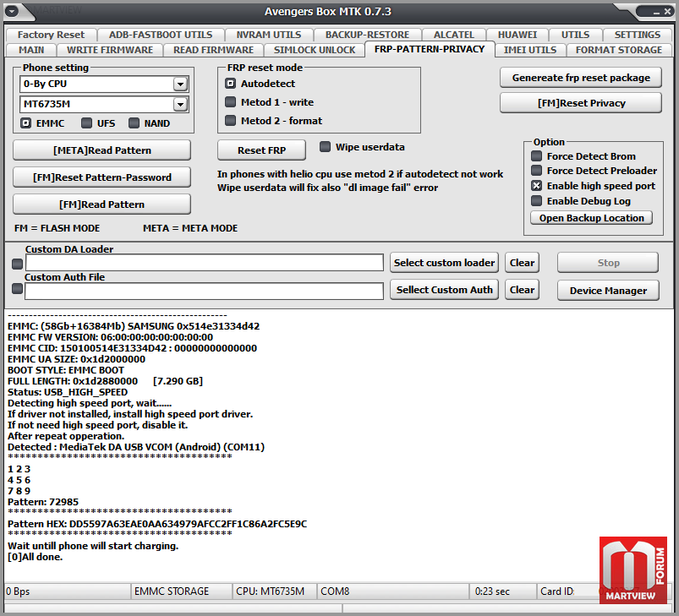Click [FM]Reset Pattern-Password button
Image resolution: width=679 pixels, height=616 pixels.
tap(101, 177)
